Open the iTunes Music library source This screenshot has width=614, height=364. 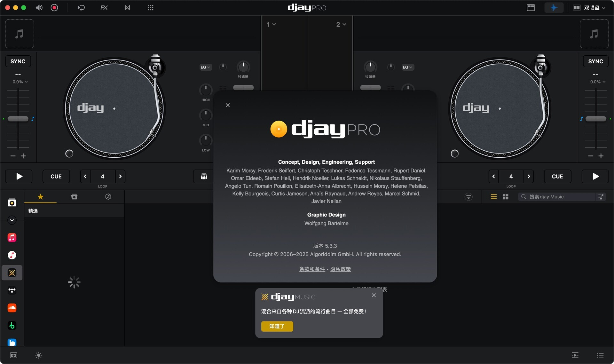pos(12,255)
